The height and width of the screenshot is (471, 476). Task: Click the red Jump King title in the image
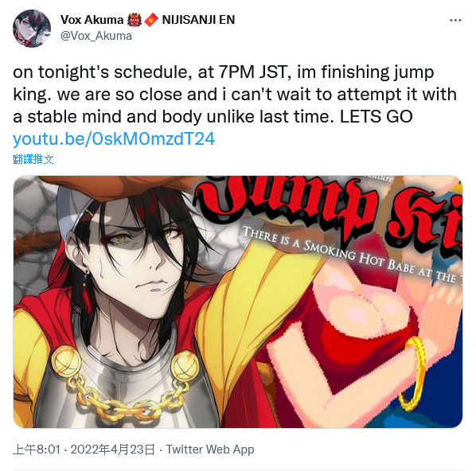(x=330, y=207)
